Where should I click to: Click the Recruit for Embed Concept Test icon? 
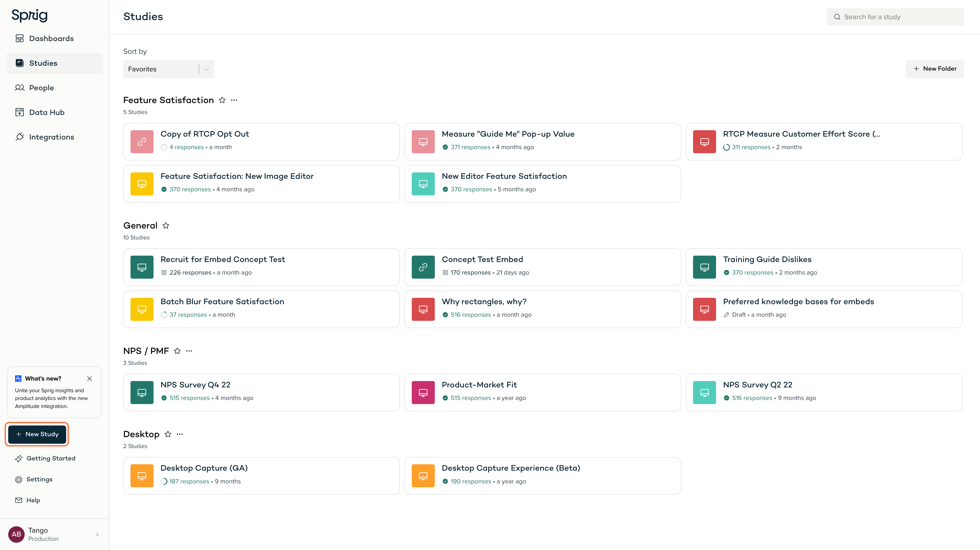142,267
